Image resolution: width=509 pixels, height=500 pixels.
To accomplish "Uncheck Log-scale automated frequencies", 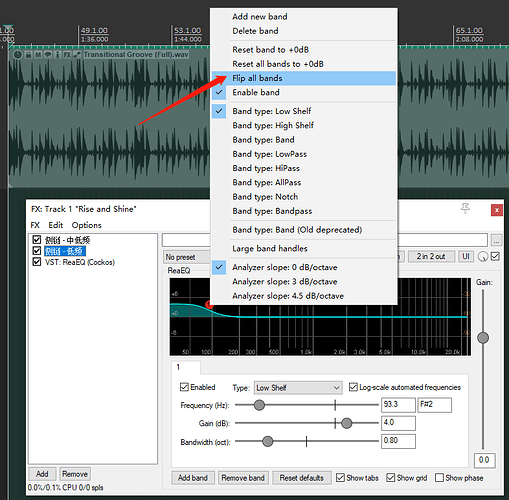I will tap(353, 387).
